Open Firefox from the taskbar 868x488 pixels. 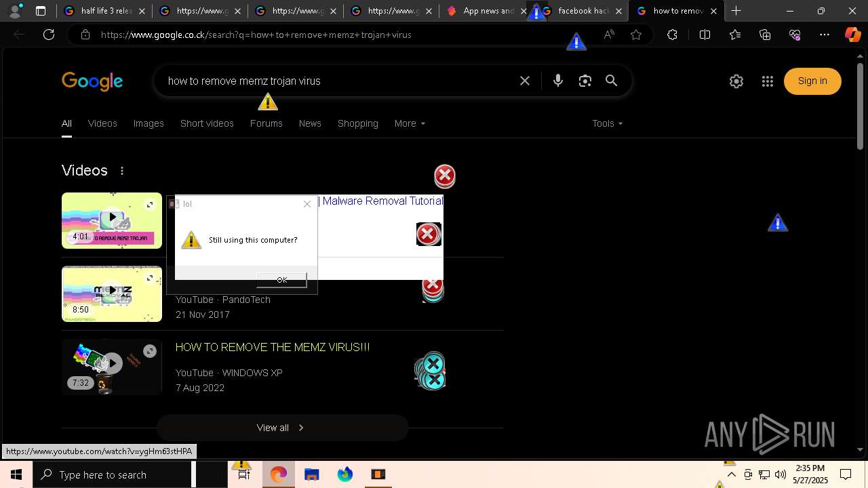tap(345, 474)
